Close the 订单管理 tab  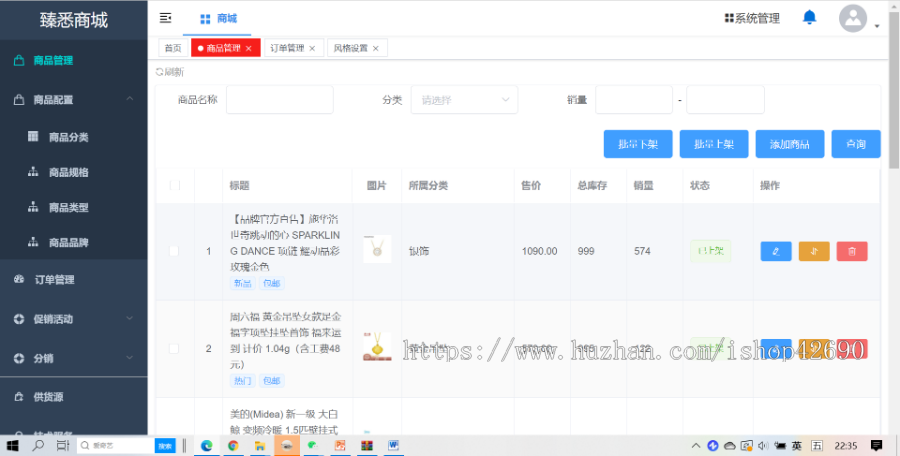(x=312, y=49)
